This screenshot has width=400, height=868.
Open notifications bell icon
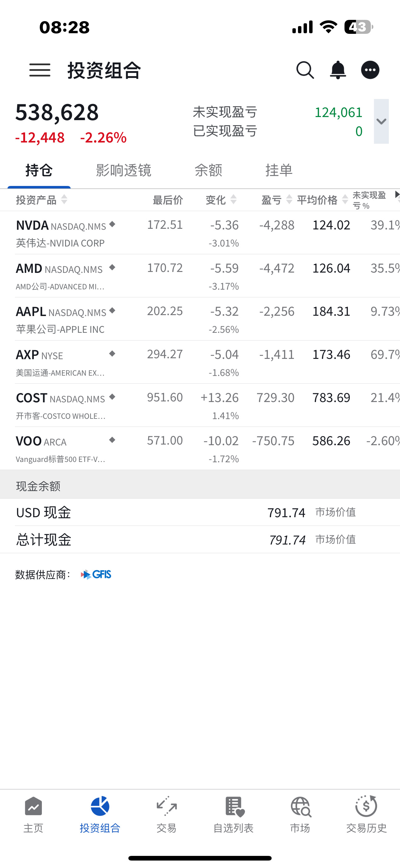(338, 70)
